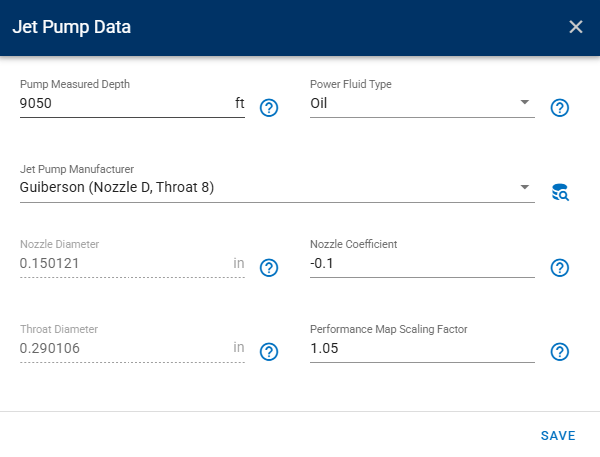Screen dimensions: 600x457
Task: Expand Jet Pump Manufacturer dropdown arrow
Action: pos(525,187)
